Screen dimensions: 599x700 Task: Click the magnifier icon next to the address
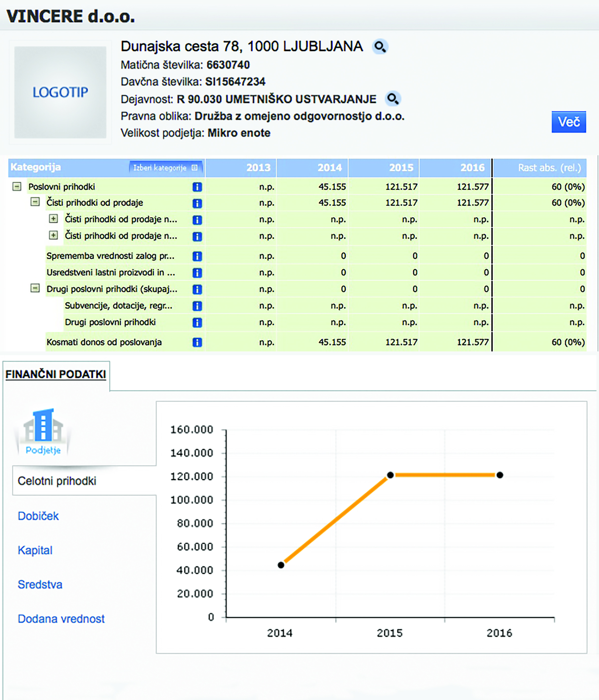(x=380, y=47)
